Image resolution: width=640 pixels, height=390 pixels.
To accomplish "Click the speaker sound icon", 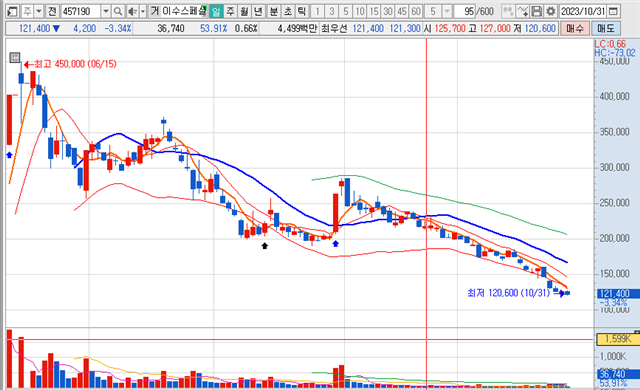I will (x=132, y=11).
